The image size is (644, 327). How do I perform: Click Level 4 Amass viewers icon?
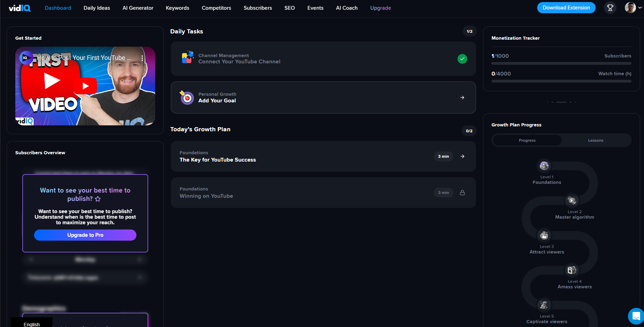click(x=572, y=270)
